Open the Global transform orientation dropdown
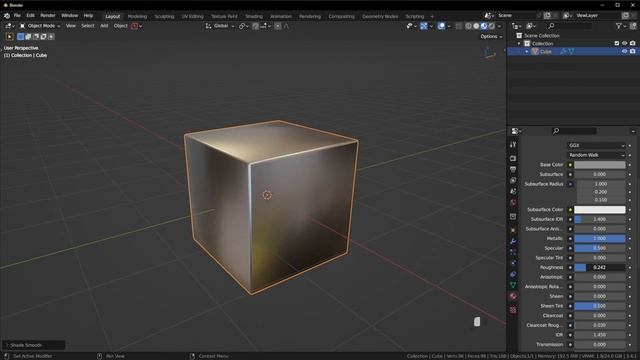This screenshot has height=360, width=640. pyautogui.click(x=220, y=26)
